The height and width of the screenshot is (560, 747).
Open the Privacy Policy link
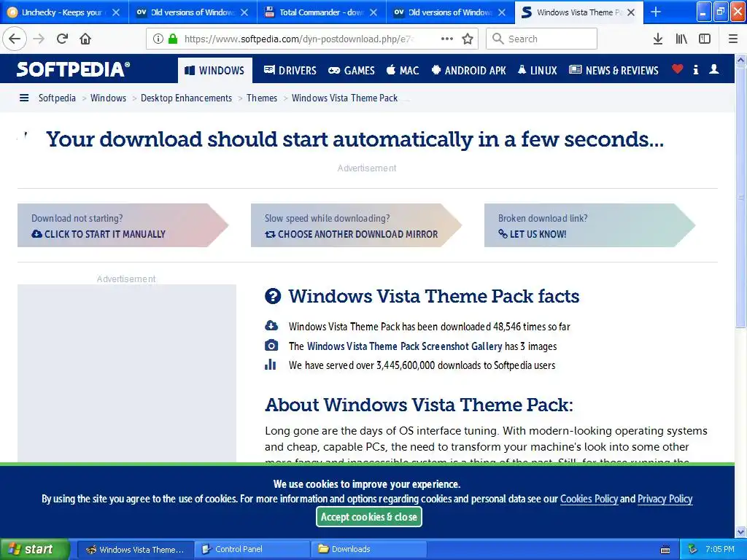coord(665,499)
